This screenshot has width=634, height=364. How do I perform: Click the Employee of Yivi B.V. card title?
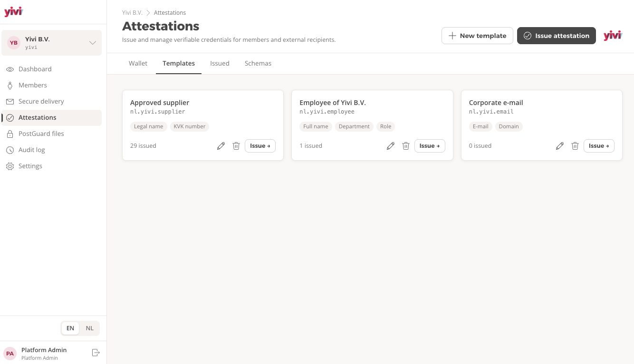click(333, 103)
